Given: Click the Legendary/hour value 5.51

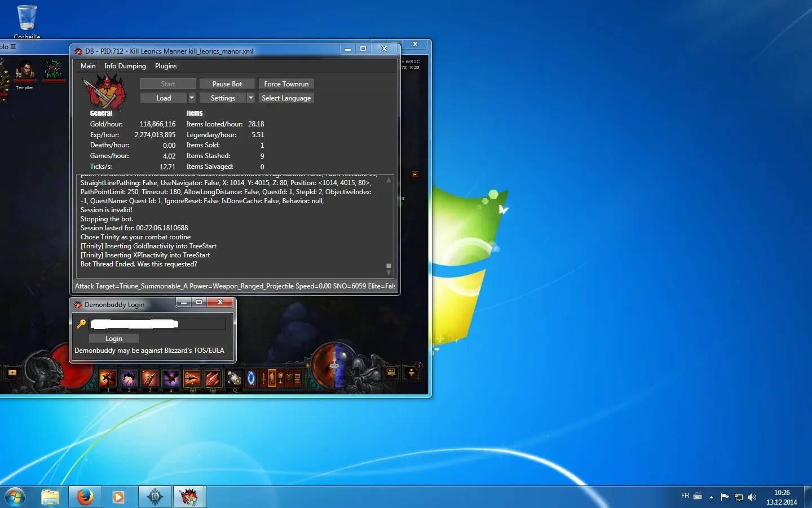Looking at the screenshot, I should (258, 135).
